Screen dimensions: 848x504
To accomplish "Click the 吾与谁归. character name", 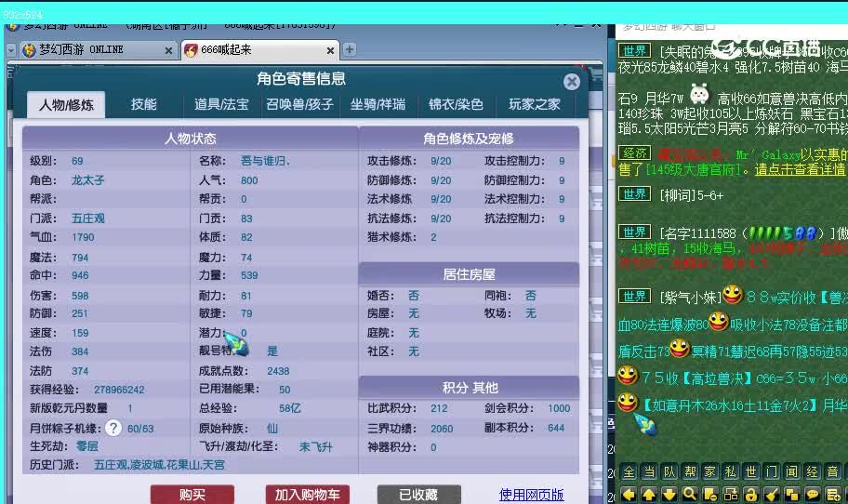I will click(266, 161).
